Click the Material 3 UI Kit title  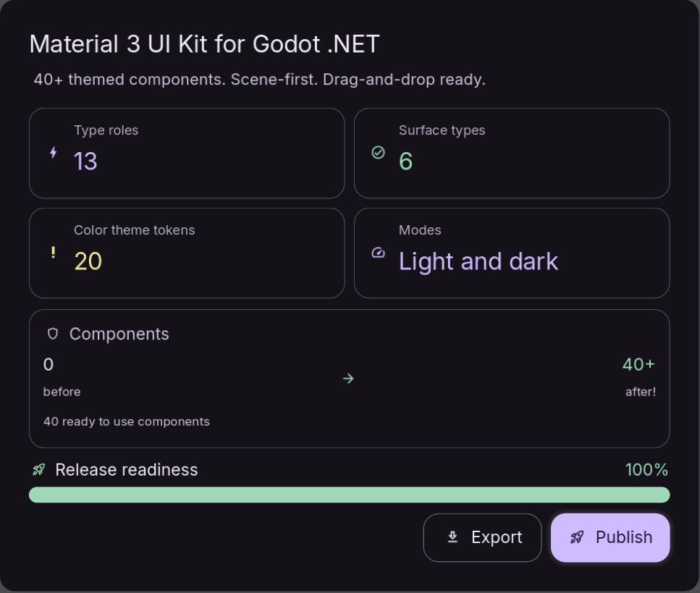tap(204, 44)
